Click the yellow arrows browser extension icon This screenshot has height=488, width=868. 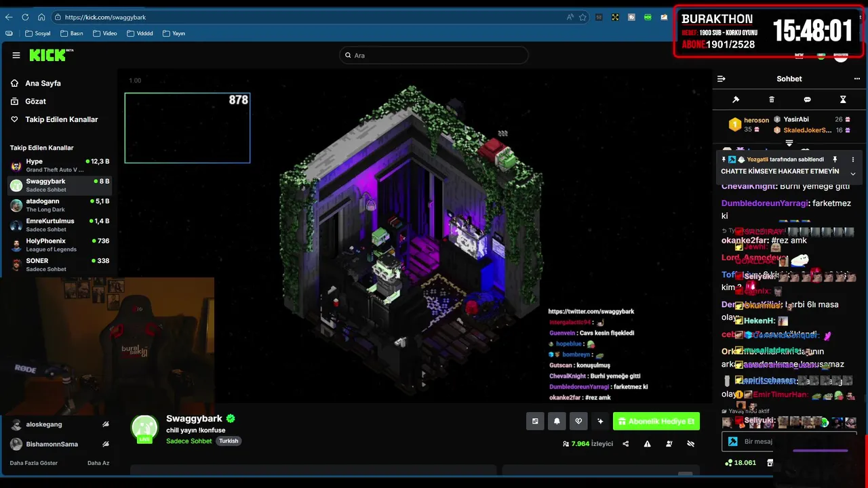[615, 17]
